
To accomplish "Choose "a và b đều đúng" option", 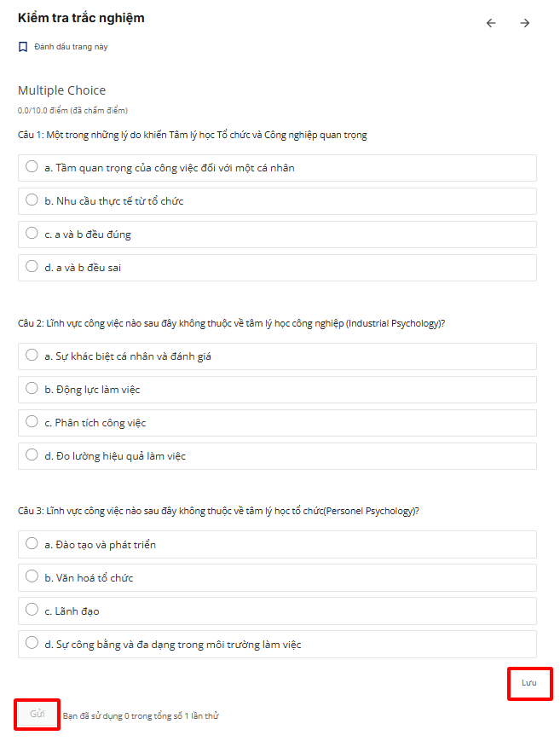I will tap(32, 234).
